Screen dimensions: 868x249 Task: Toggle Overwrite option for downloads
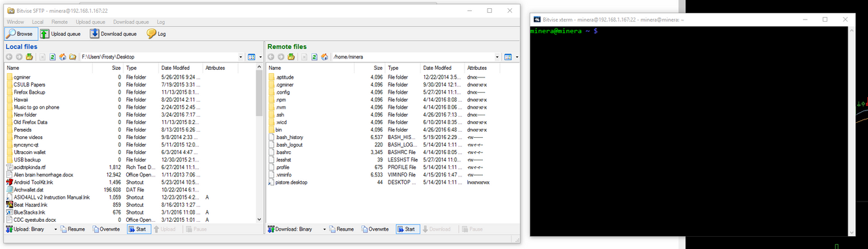[376, 229]
